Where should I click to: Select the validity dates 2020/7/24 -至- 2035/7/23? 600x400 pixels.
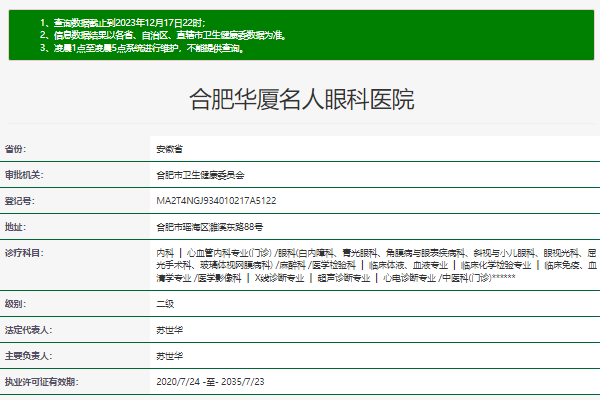[210, 382]
